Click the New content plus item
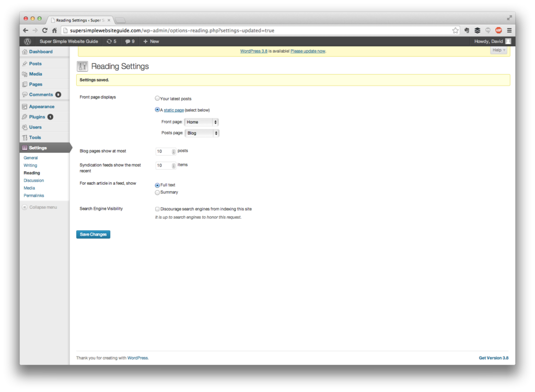 click(x=151, y=41)
